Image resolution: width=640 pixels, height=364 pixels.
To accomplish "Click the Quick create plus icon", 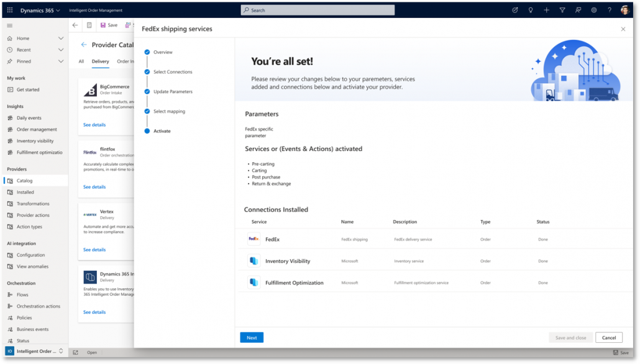I will point(547,10).
